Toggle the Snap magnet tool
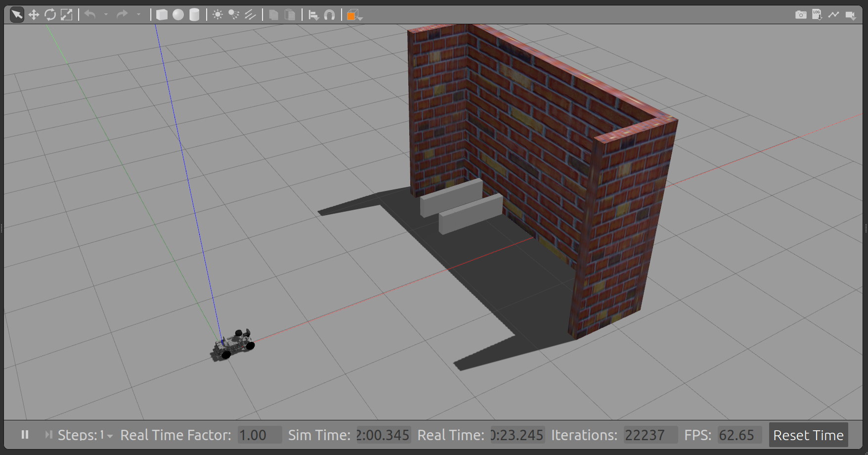This screenshot has width=868, height=455. [330, 15]
